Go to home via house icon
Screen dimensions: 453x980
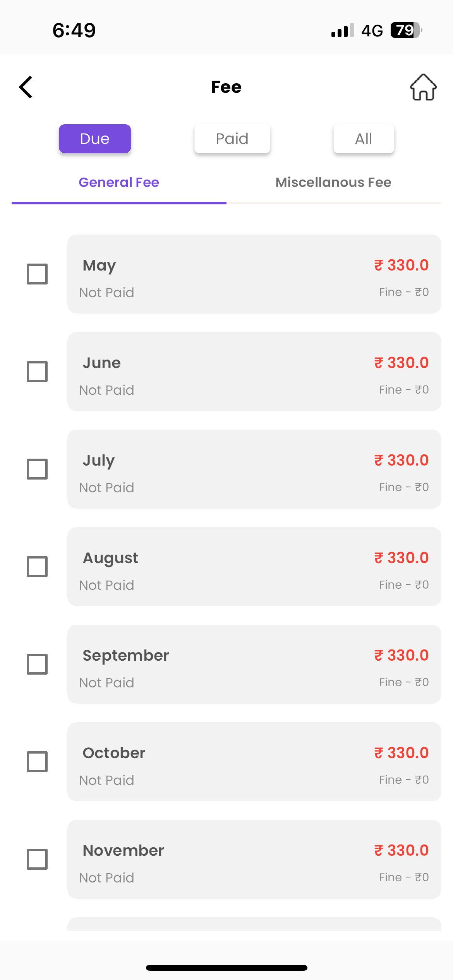(423, 87)
